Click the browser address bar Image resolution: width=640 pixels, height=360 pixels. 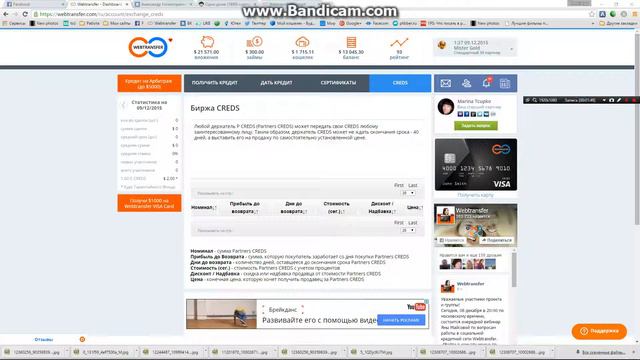[x=310, y=14]
